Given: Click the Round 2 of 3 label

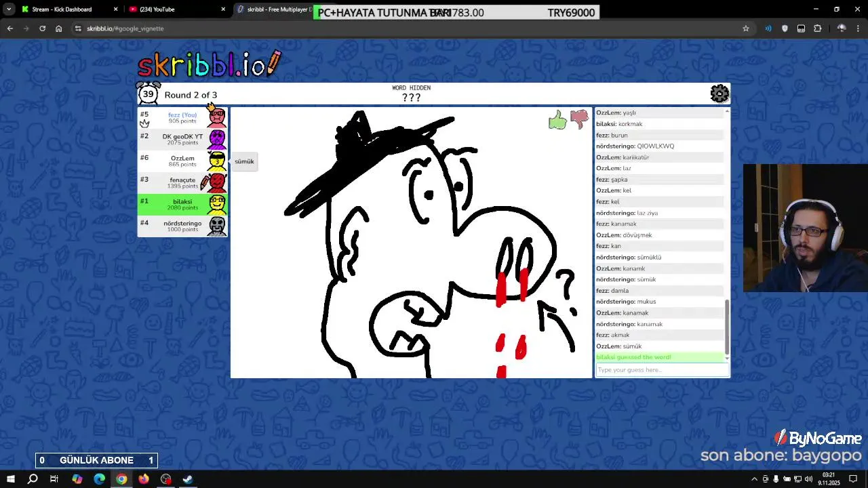Looking at the screenshot, I should click(191, 95).
